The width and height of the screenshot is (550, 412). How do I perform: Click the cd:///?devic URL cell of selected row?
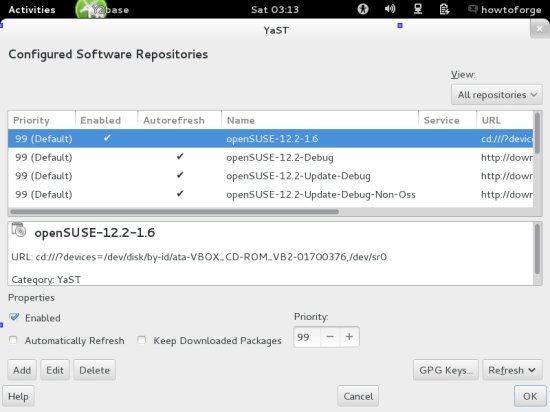click(507, 139)
